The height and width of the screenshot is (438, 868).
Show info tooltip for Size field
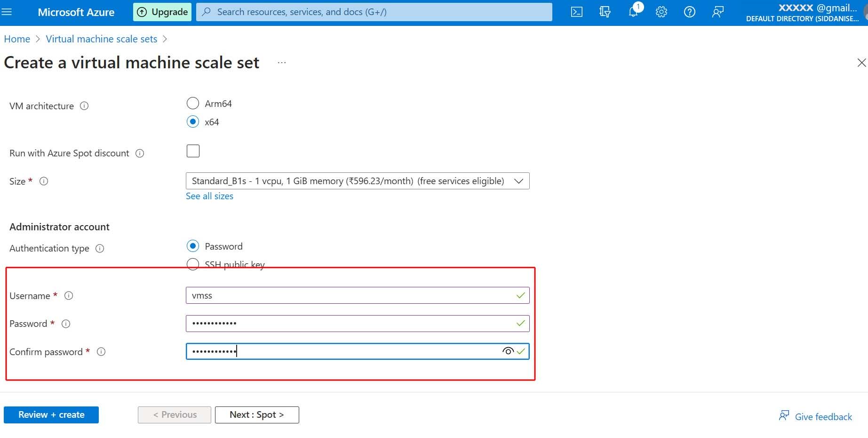pos(44,181)
